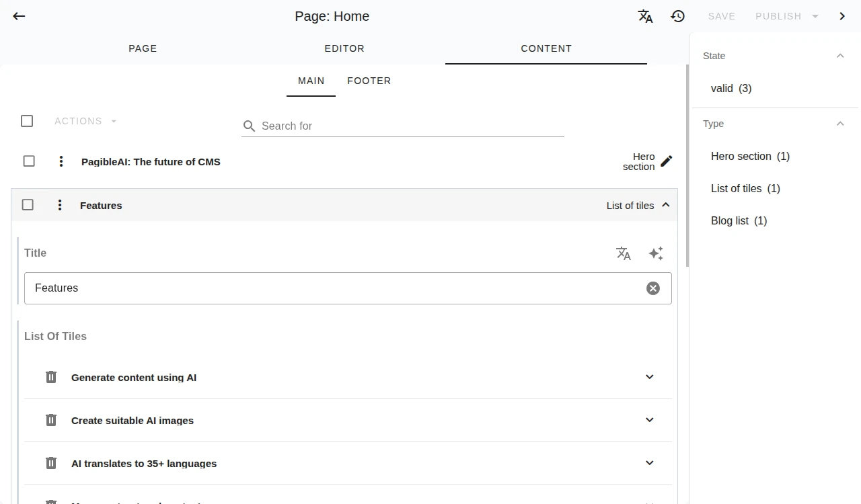
Task: Click the pencil edit icon for Hero section
Action: coord(666,161)
